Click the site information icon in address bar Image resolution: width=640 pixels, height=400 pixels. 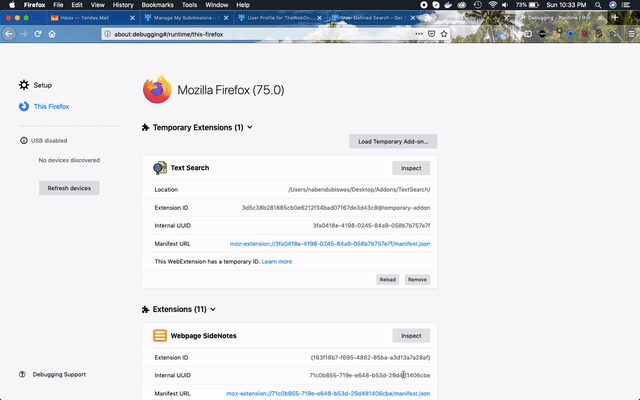point(107,34)
